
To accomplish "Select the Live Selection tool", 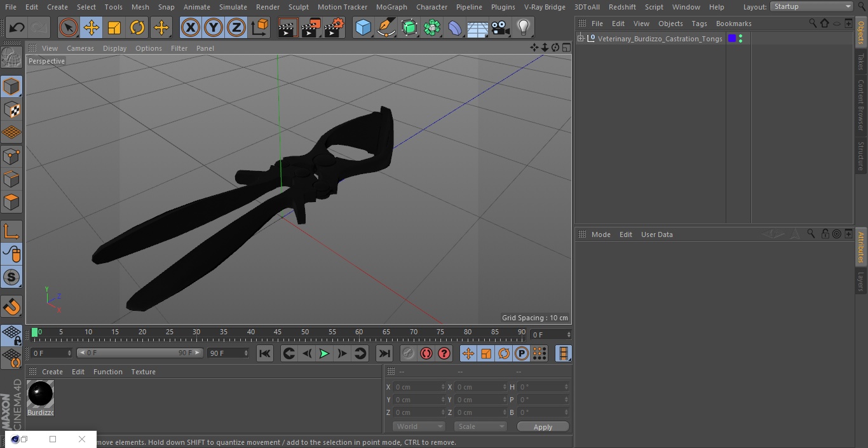I will [69, 27].
